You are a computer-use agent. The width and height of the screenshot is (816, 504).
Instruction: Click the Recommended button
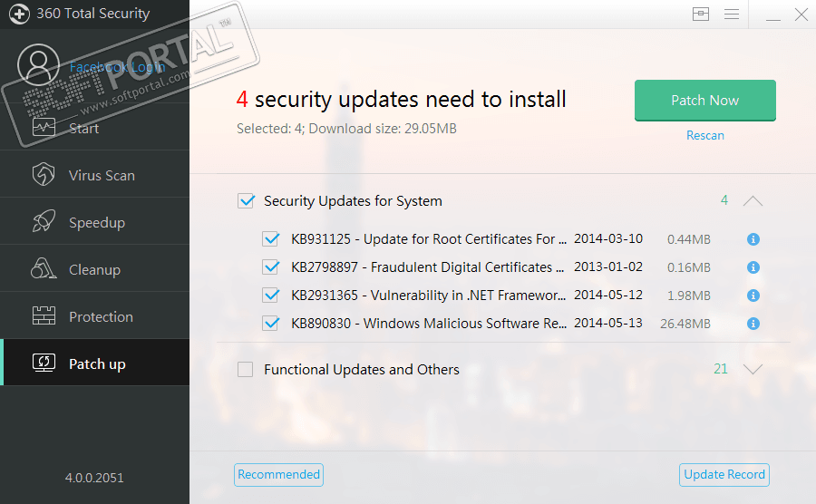(x=278, y=475)
